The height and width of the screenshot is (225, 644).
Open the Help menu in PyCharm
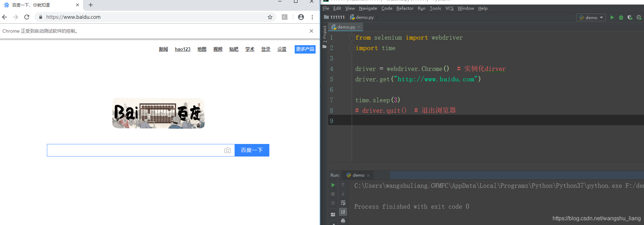pos(483,8)
